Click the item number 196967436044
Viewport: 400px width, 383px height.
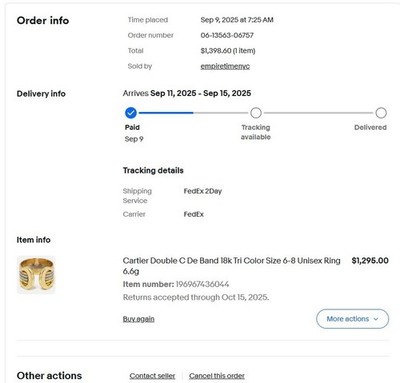coord(202,284)
